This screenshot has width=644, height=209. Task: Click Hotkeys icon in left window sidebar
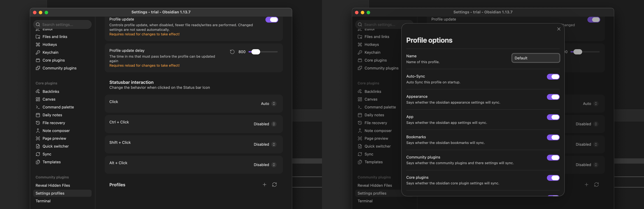pyautogui.click(x=38, y=44)
